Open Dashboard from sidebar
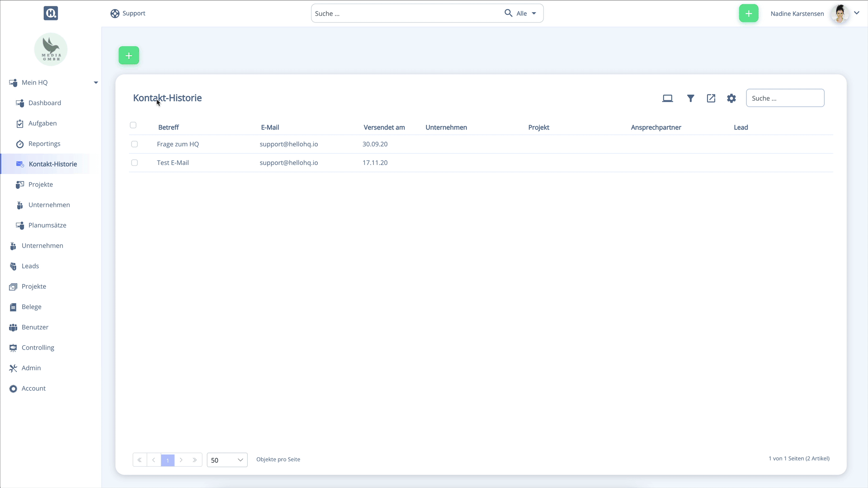The image size is (868, 488). pyautogui.click(x=45, y=103)
